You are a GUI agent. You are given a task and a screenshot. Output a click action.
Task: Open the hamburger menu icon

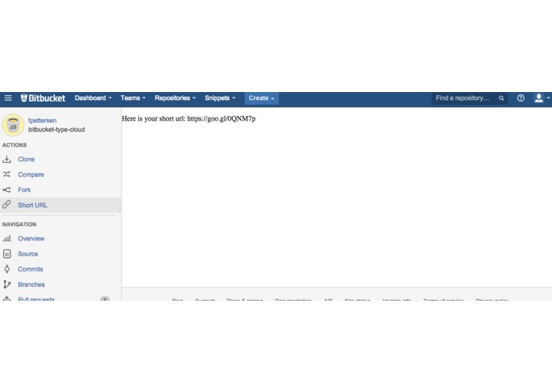tap(8, 98)
